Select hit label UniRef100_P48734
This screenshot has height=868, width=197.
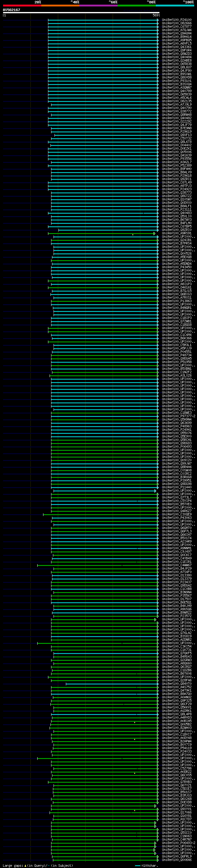[177, 355]
